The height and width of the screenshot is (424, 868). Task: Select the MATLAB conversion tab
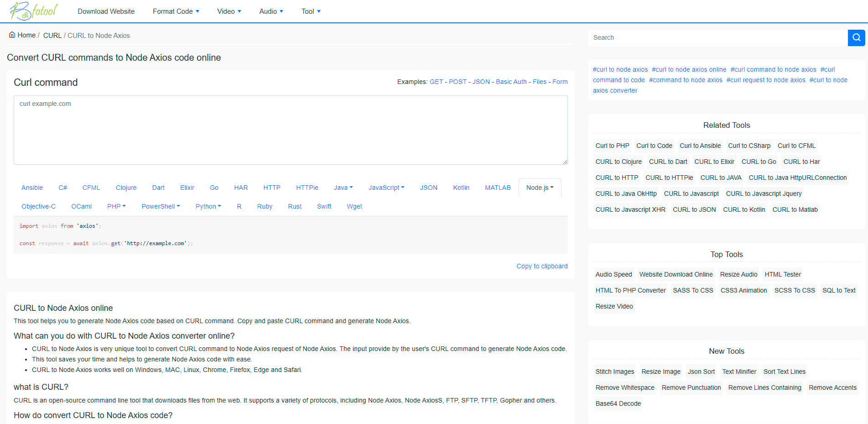click(498, 187)
